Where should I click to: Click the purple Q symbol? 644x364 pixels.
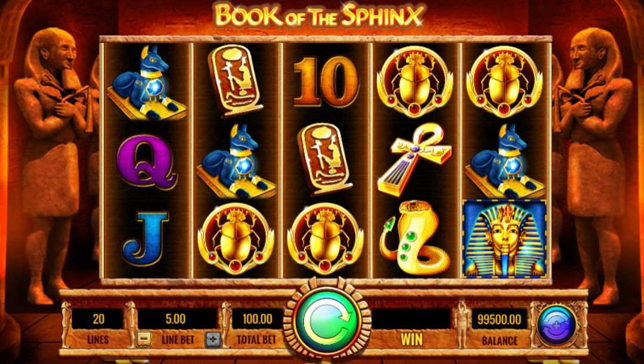pyautogui.click(x=147, y=161)
